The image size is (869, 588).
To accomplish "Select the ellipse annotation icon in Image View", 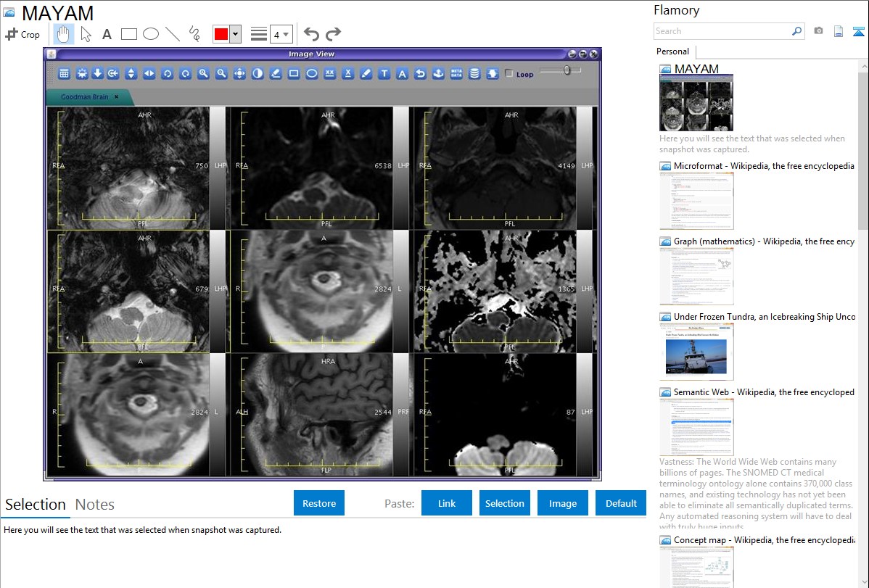I will pyautogui.click(x=311, y=74).
